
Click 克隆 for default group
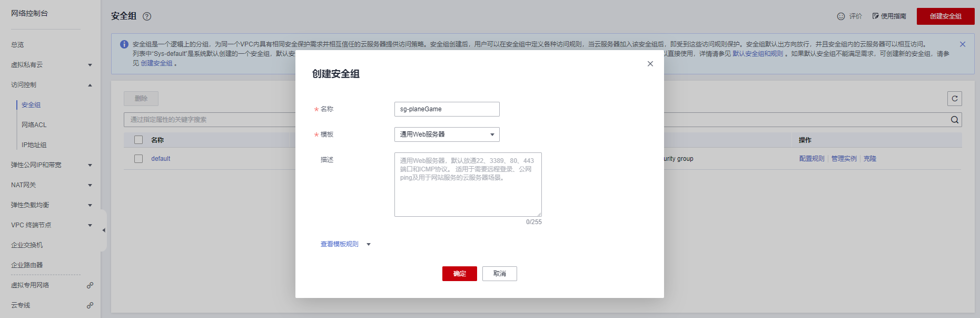pos(870,159)
